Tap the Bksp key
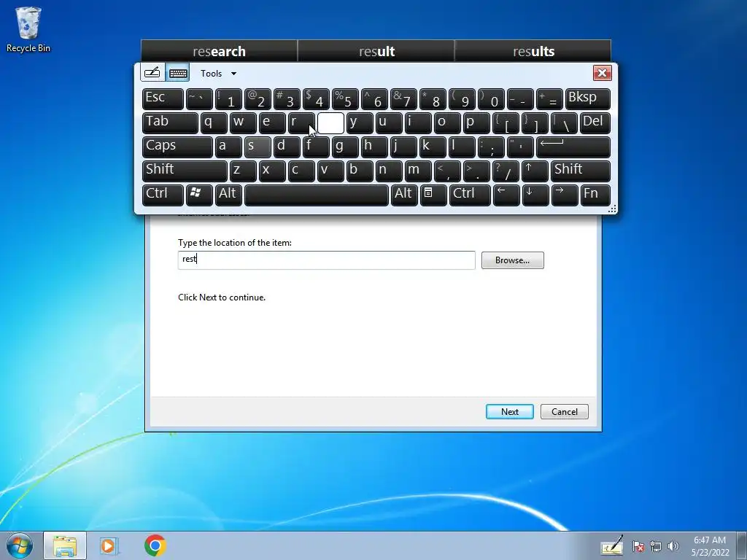Screen dimensions: 747x560 click(587, 99)
